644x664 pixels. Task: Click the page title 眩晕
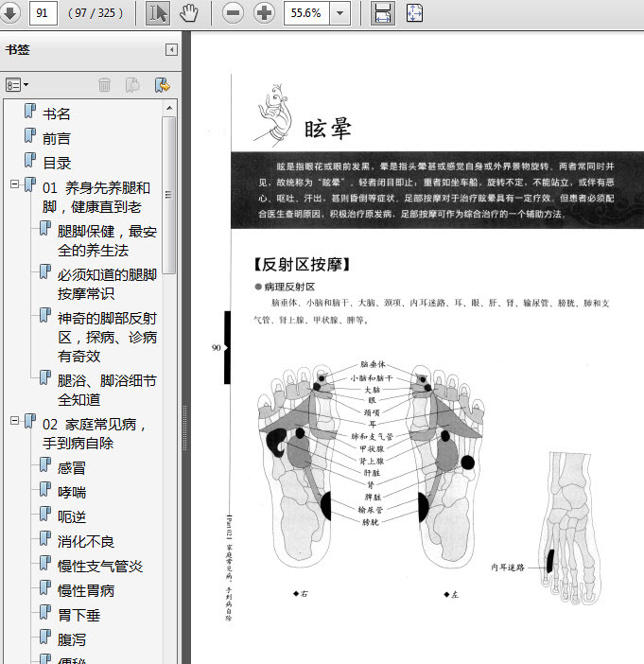pyautogui.click(x=328, y=129)
